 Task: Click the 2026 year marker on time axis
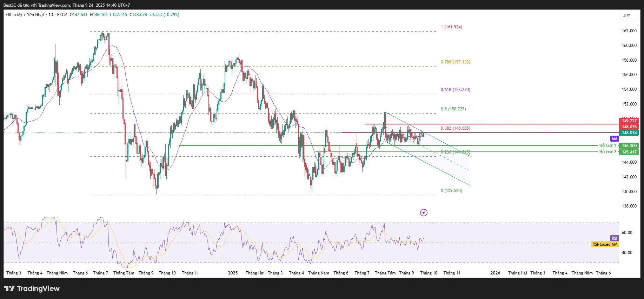click(495, 273)
